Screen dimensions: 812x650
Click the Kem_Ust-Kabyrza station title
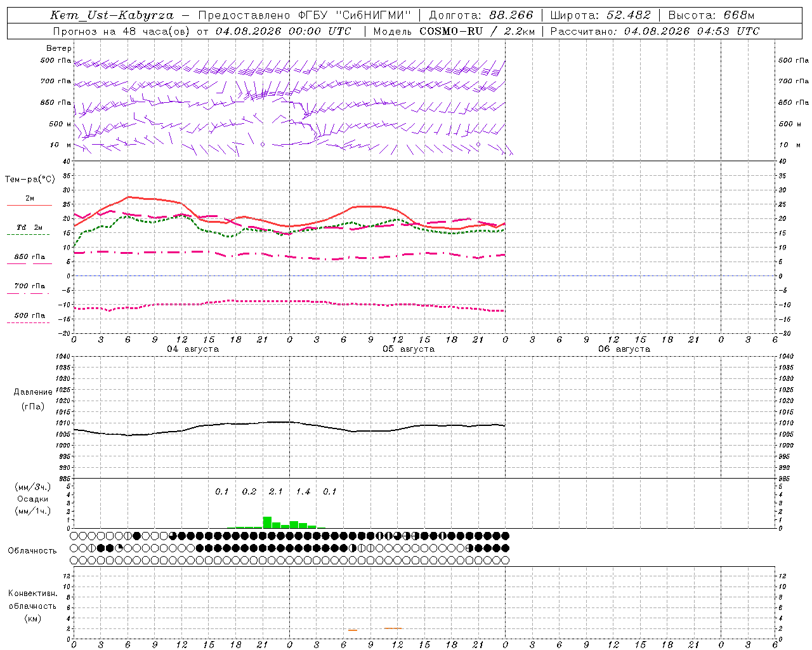click(111, 15)
